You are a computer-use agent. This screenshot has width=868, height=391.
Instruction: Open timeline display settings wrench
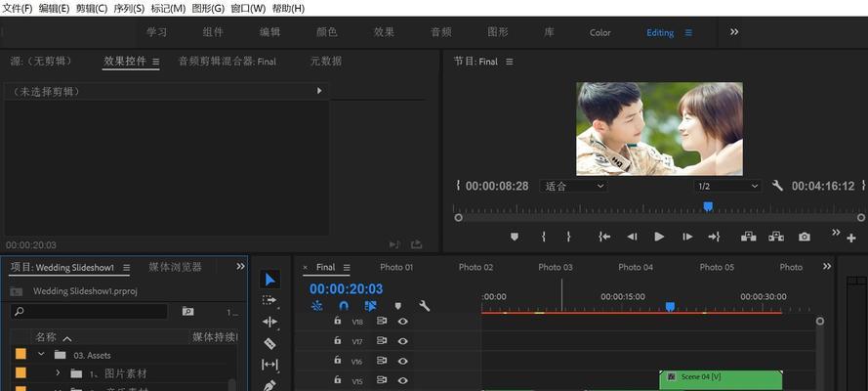424,305
